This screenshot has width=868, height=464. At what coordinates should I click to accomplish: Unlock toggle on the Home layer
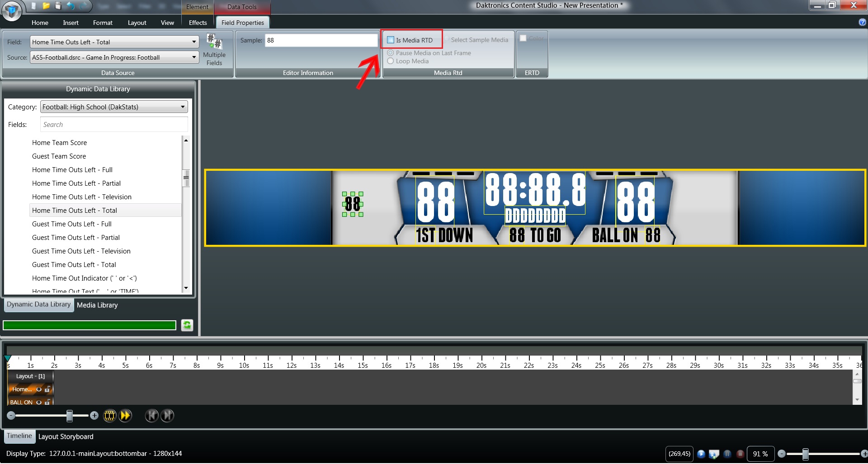[47, 389]
